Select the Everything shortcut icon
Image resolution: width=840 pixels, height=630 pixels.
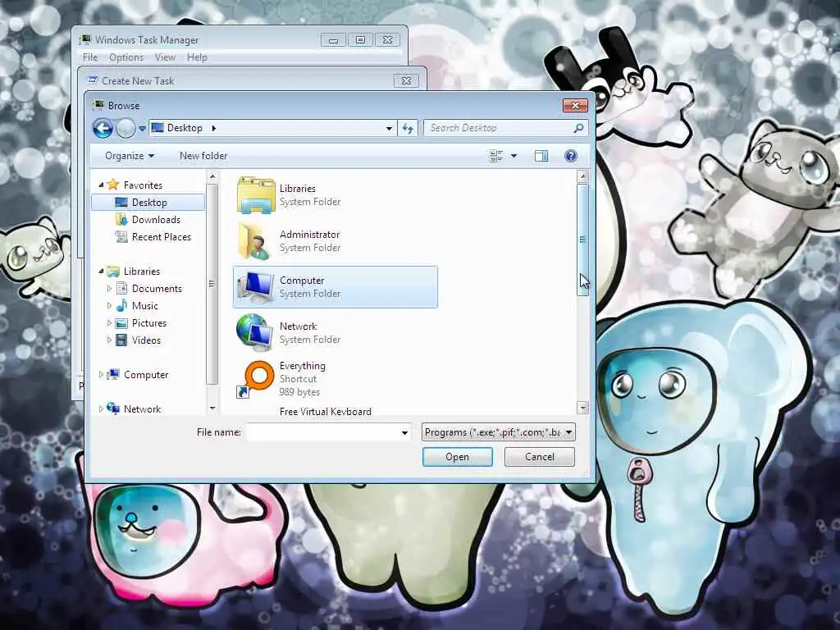tap(256, 380)
